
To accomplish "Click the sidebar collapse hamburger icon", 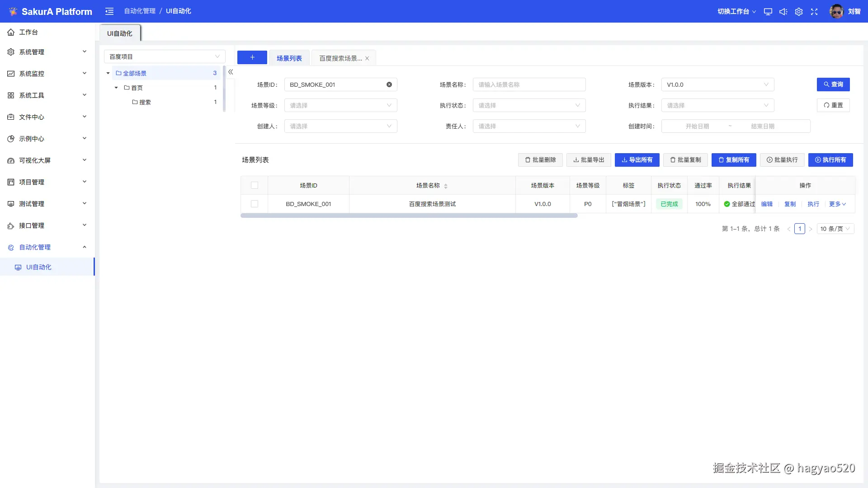I will (109, 11).
